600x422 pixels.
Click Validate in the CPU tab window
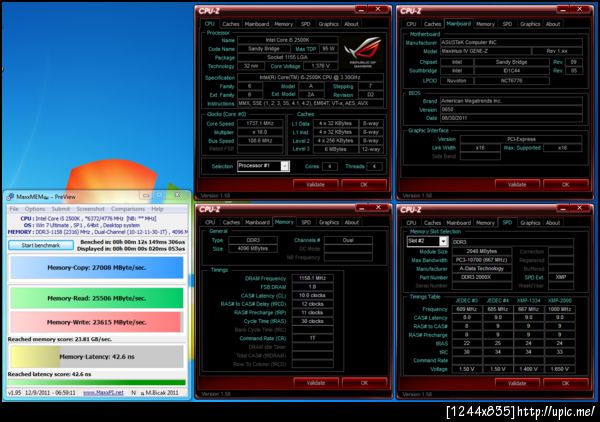[316, 184]
